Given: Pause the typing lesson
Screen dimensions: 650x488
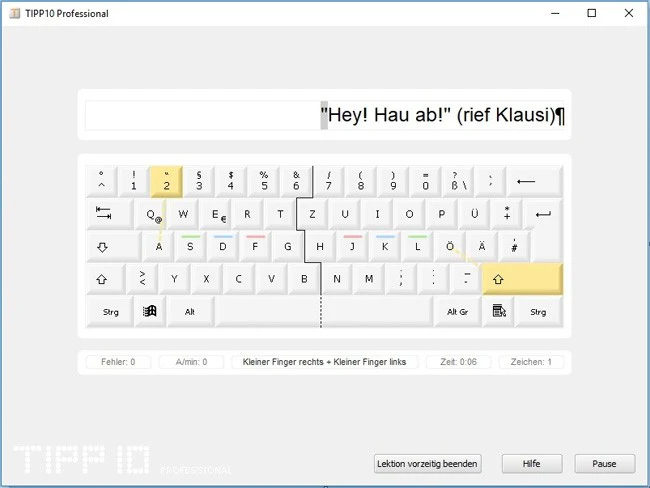Looking at the screenshot, I should point(604,464).
